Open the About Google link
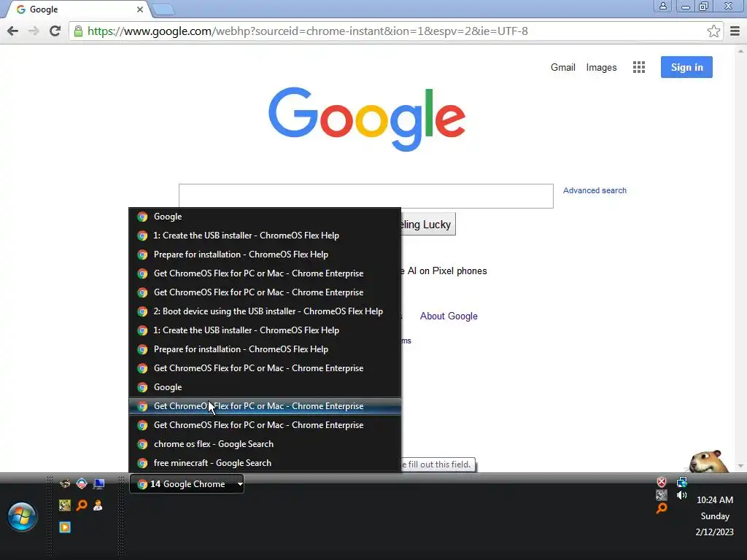 [x=449, y=316]
